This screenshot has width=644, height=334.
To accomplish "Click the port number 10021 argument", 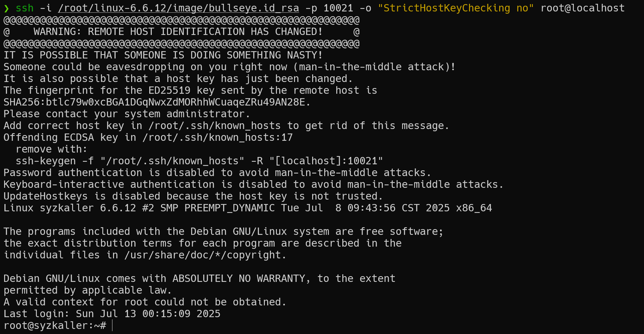I will [338, 8].
